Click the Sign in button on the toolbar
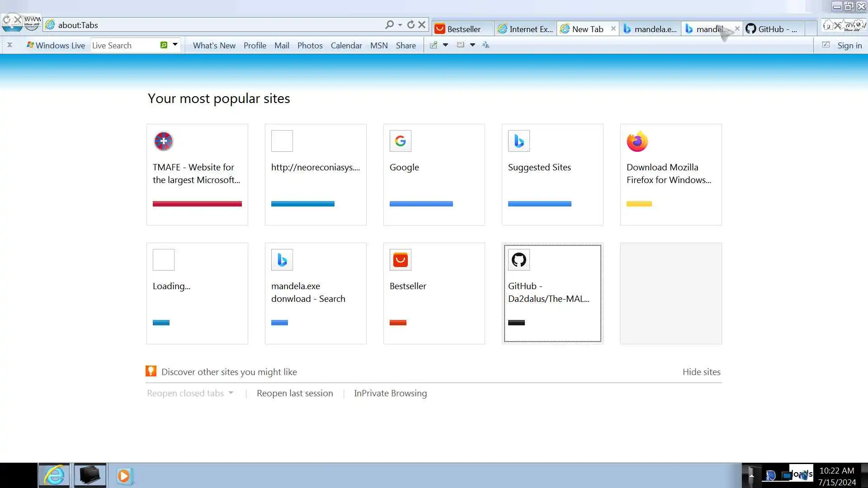The width and height of the screenshot is (868, 488). (x=849, y=45)
